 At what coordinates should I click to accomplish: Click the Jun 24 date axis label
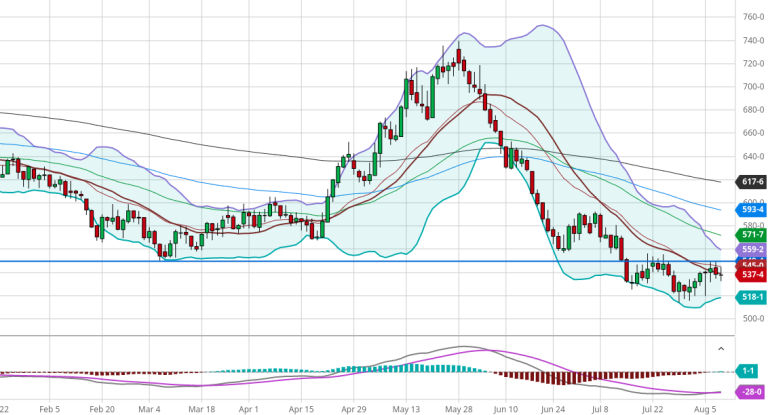(553, 409)
